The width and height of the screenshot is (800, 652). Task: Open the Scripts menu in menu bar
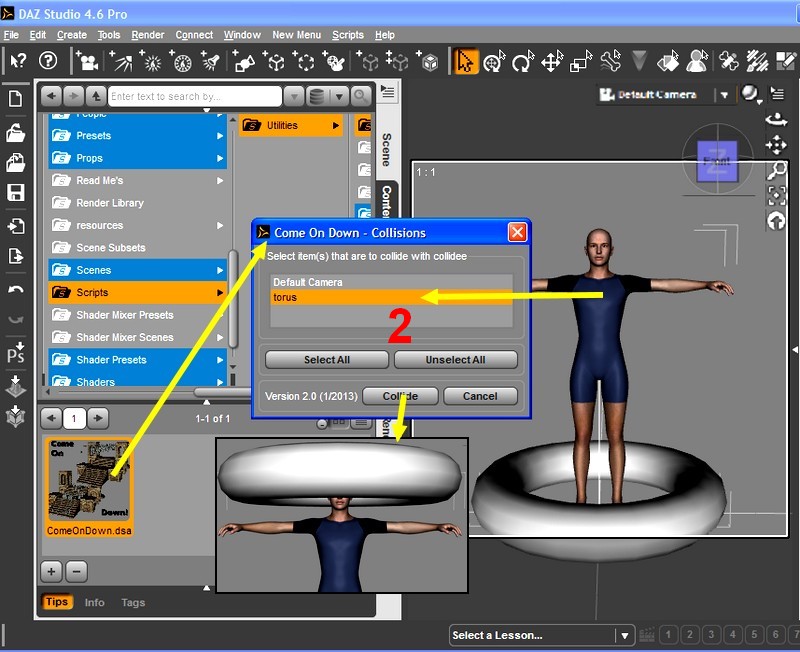(348, 35)
